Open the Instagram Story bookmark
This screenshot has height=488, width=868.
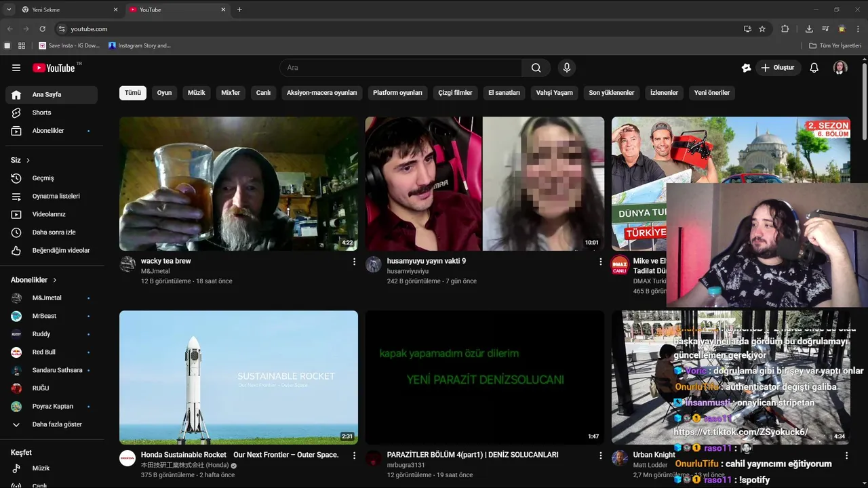(x=140, y=45)
